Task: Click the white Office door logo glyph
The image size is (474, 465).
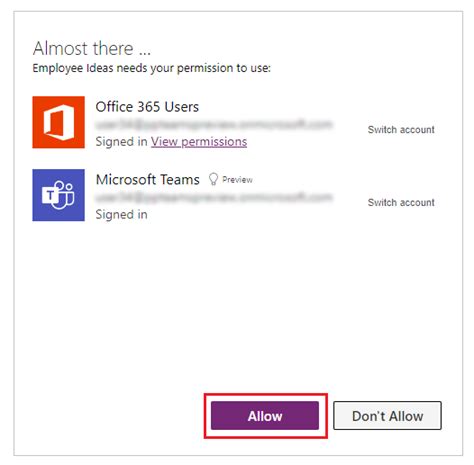Action: (59, 122)
